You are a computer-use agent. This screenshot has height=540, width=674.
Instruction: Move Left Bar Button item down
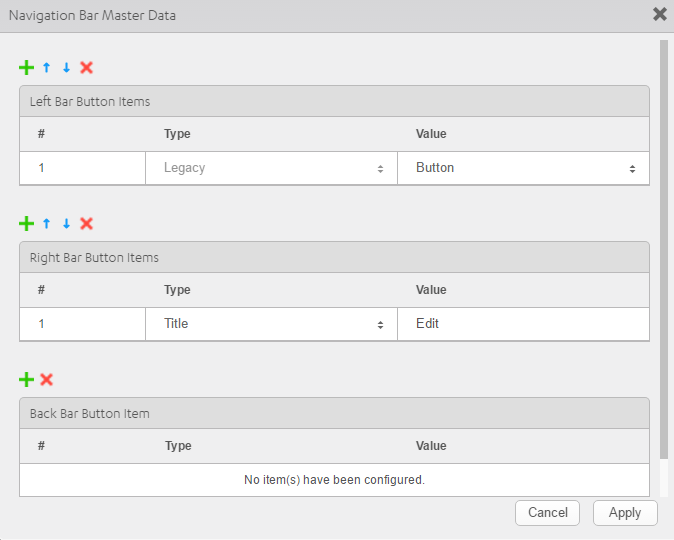click(x=66, y=68)
